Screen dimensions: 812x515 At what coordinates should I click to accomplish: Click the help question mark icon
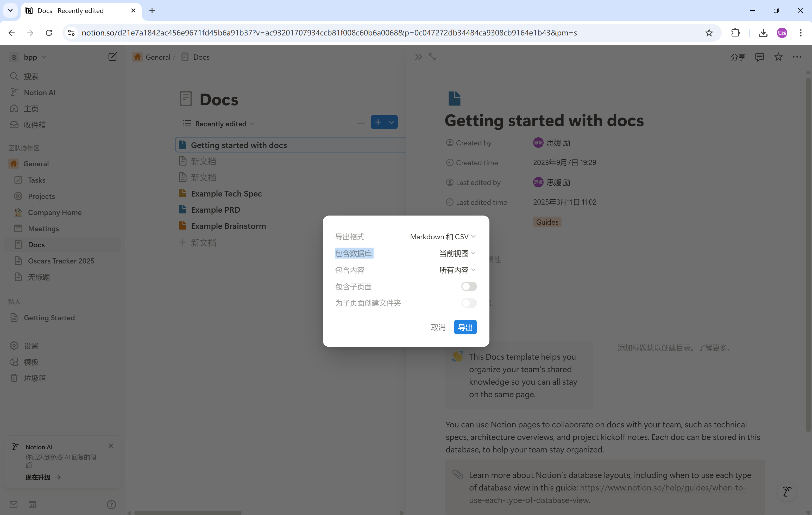click(111, 504)
